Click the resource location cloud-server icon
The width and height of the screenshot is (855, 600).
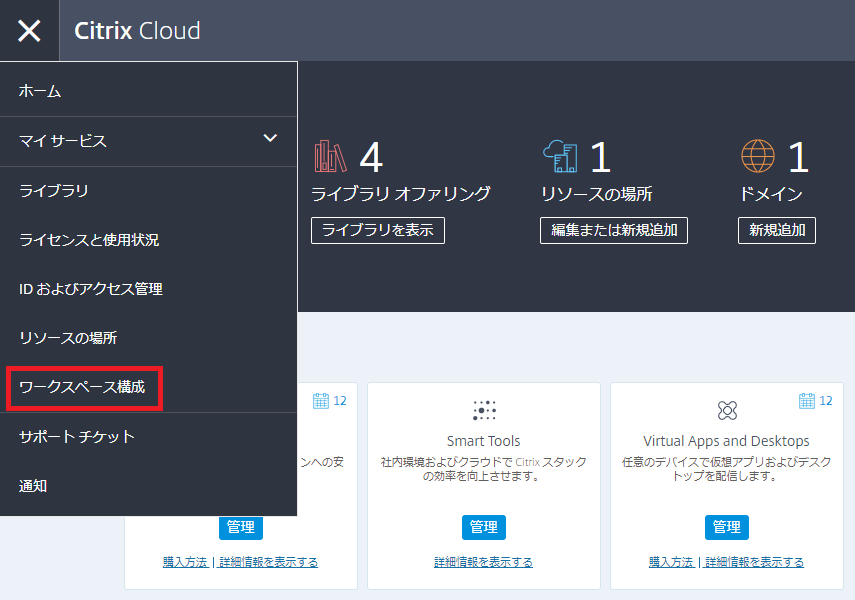(560, 157)
